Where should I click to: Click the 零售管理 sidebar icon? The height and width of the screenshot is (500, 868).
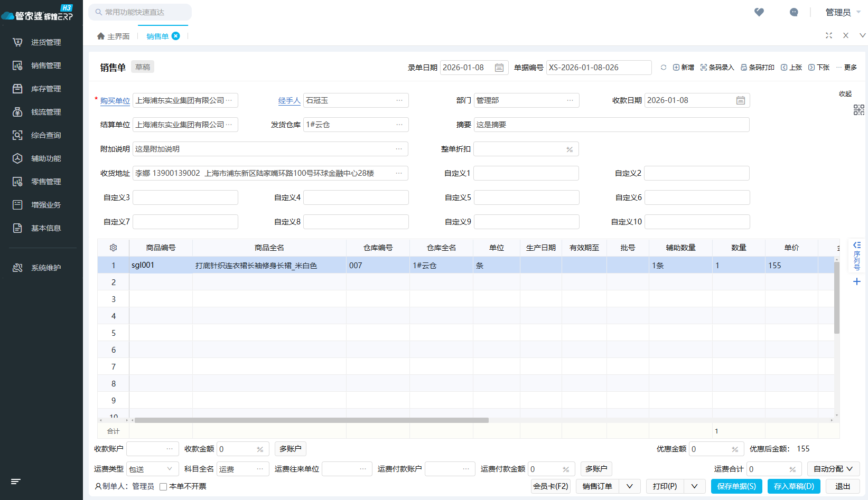pos(17,182)
